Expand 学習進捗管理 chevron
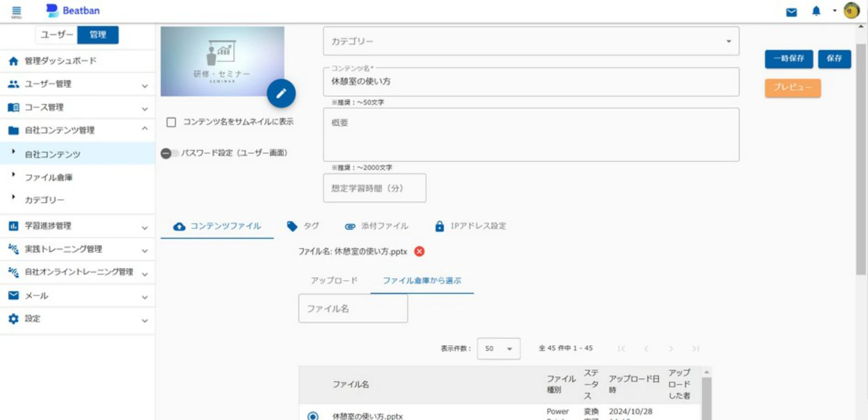 [x=144, y=227]
